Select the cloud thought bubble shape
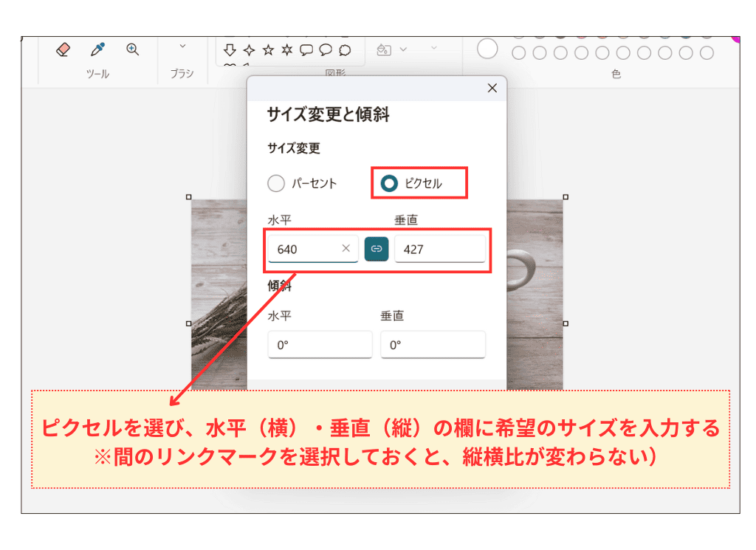Image resolution: width=756 pixels, height=550 pixels. tap(344, 49)
